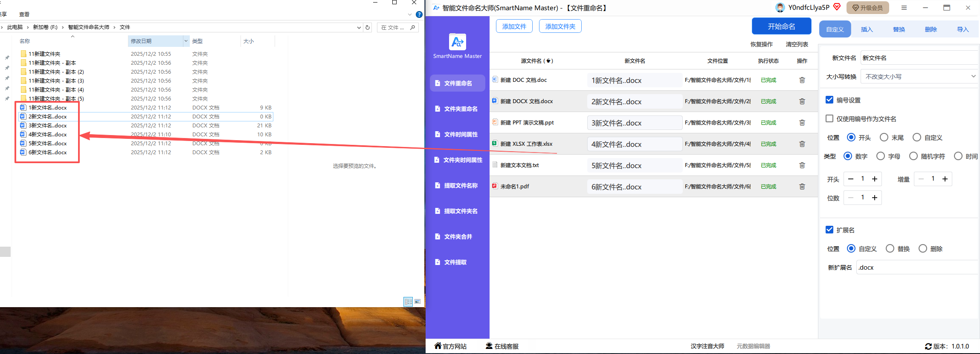The image size is (980, 354).
Task: Open the Explorer address path dropdown
Action: (359, 27)
